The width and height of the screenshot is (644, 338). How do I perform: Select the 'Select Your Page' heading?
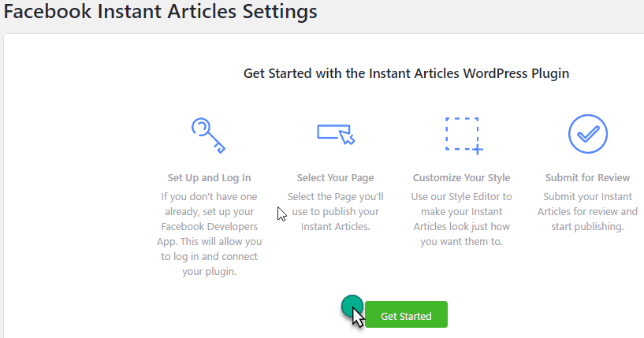(336, 178)
